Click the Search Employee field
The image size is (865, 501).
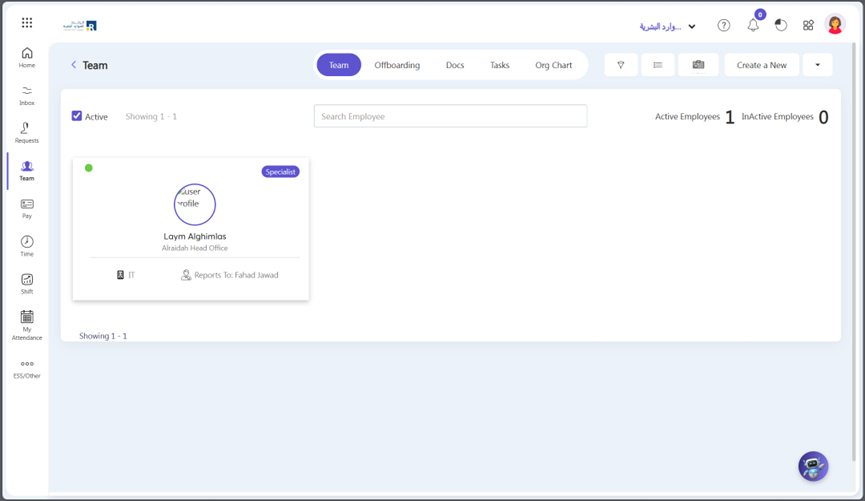pyautogui.click(x=450, y=116)
